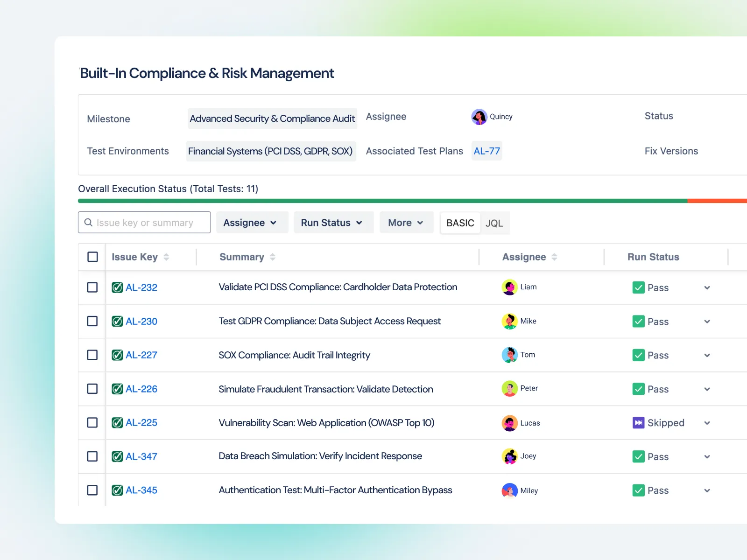Click Quincy's avatar in the Assignee field

point(479,117)
